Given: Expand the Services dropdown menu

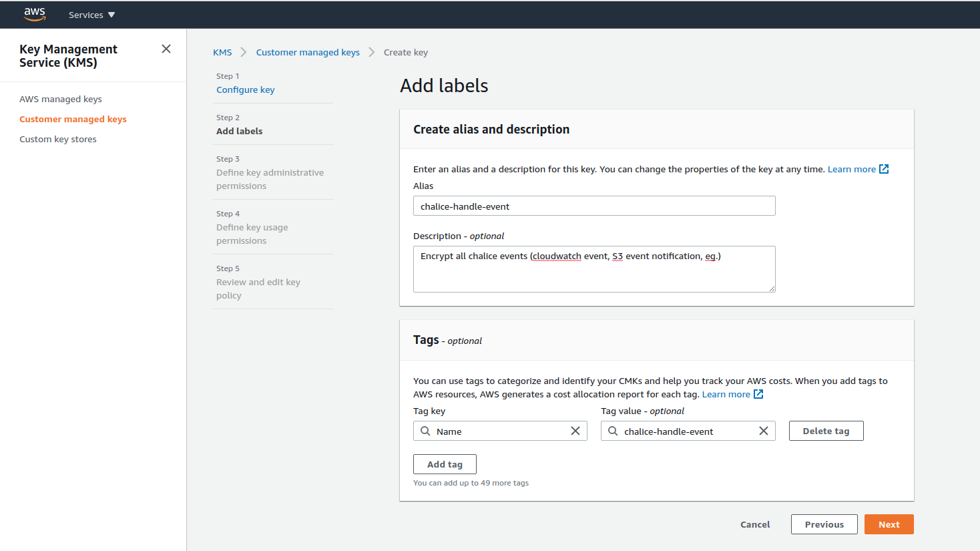Looking at the screenshot, I should (92, 15).
